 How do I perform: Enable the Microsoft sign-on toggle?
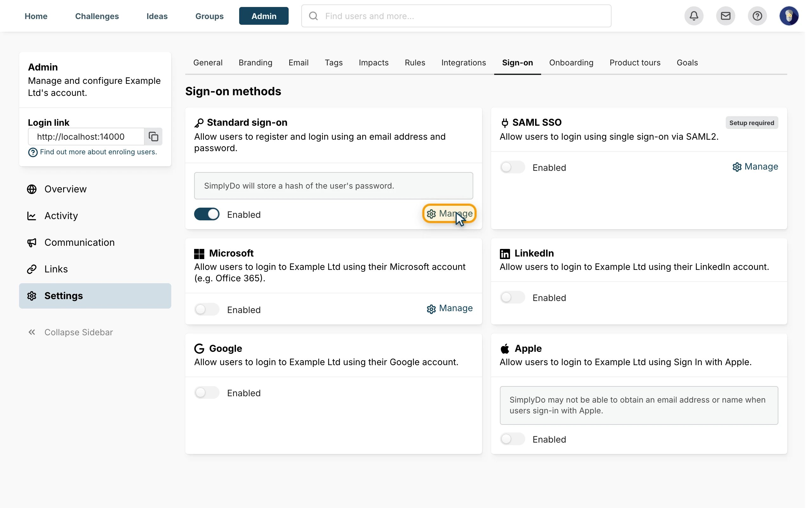[207, 309]
